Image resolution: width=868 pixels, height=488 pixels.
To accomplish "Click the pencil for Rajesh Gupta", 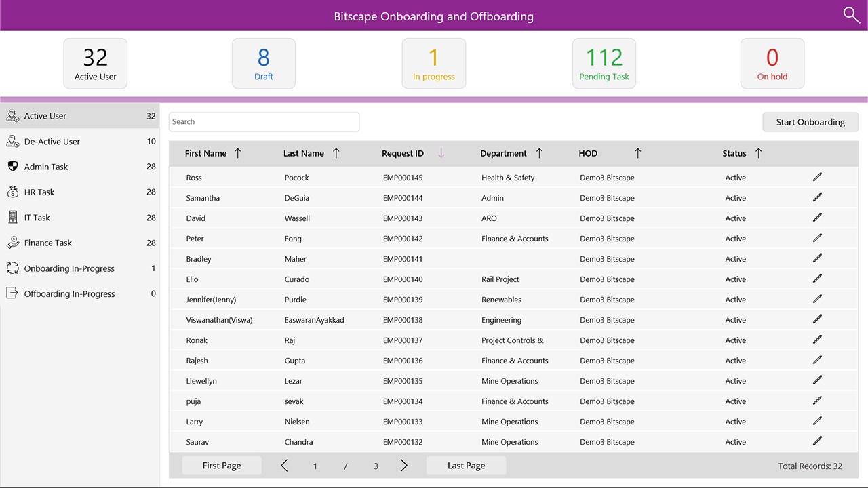I will 817,360.
